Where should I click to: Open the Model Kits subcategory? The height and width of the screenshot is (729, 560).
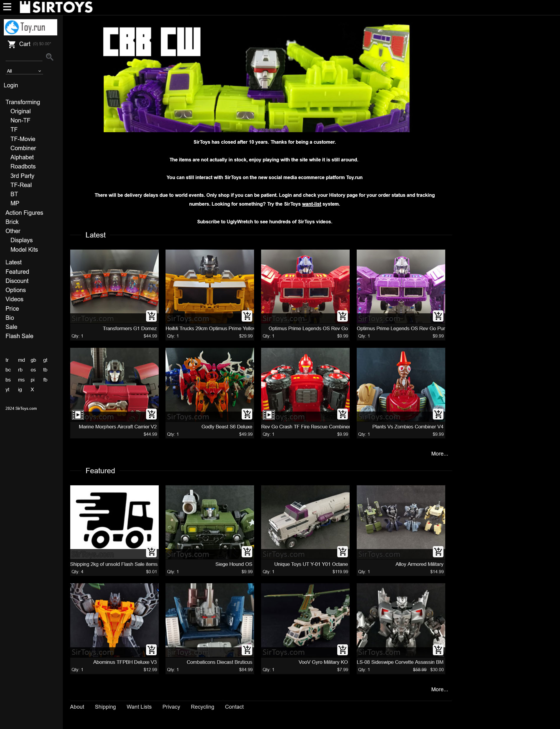point(24,250)
